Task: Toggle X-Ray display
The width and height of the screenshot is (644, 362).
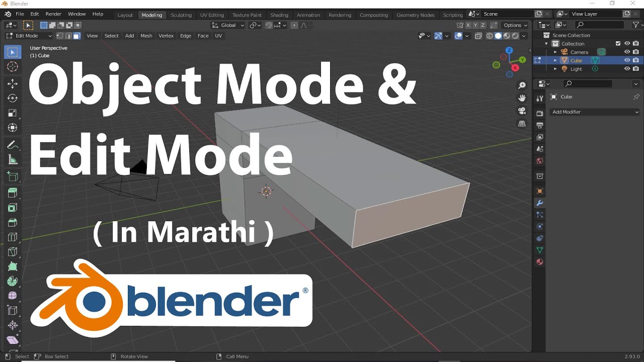Action: [x=478, y=36]
